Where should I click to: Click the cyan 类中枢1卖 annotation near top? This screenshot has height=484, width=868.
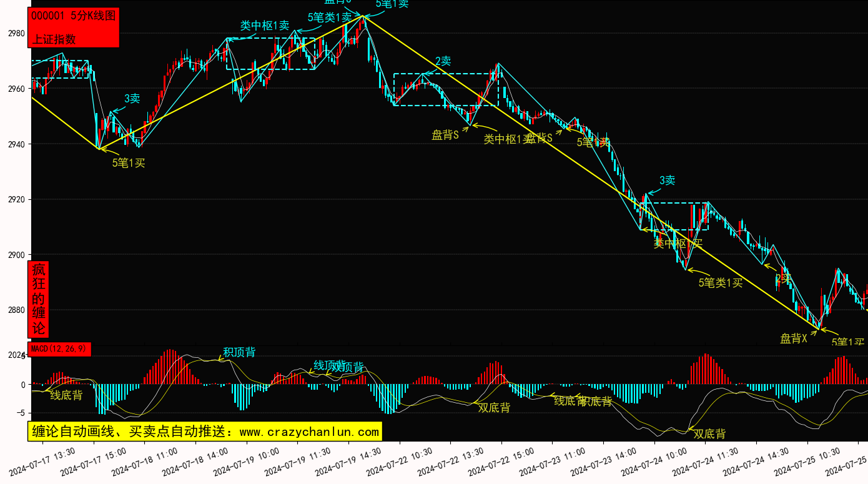(x=265, y=26)
